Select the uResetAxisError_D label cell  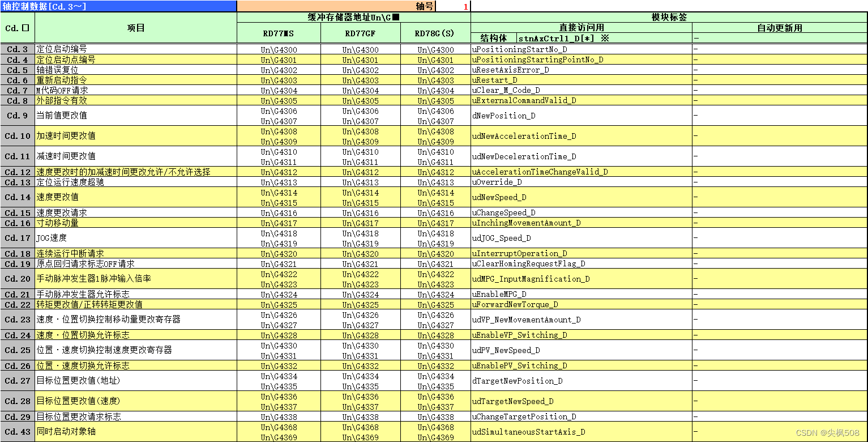pyautogui.click(x=581, y=70)
